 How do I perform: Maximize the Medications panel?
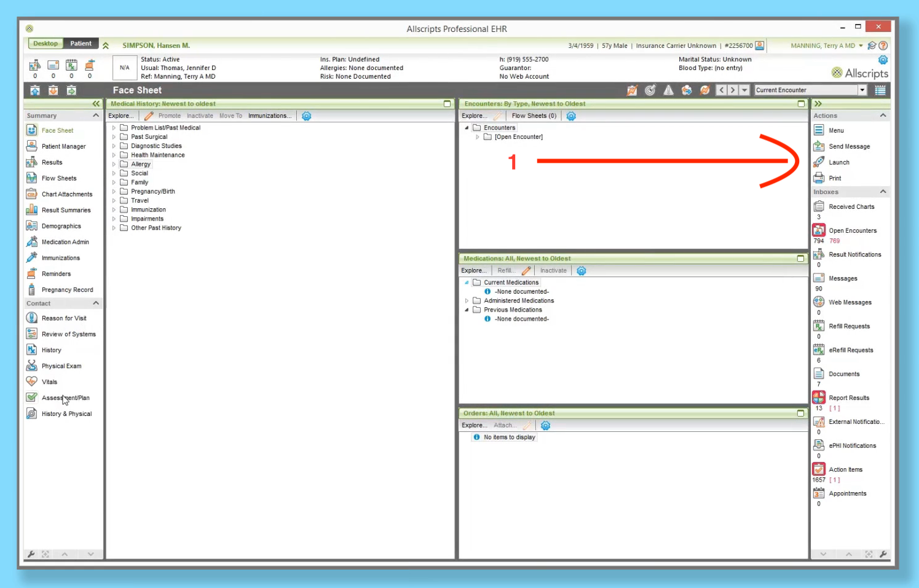coord(800,259)
